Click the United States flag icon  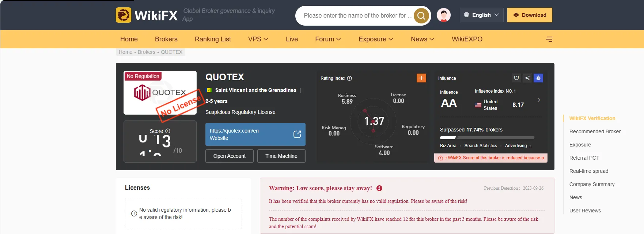click(x=478, y=105)
